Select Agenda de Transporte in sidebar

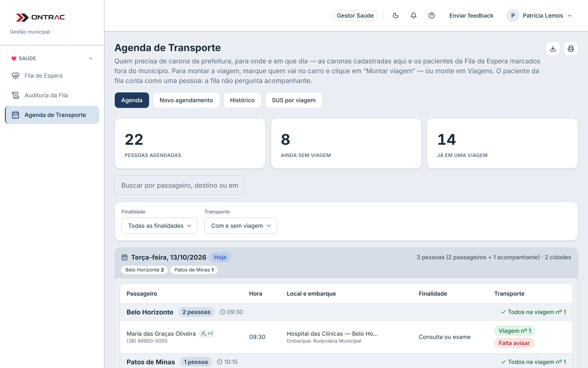click(52, 115)
